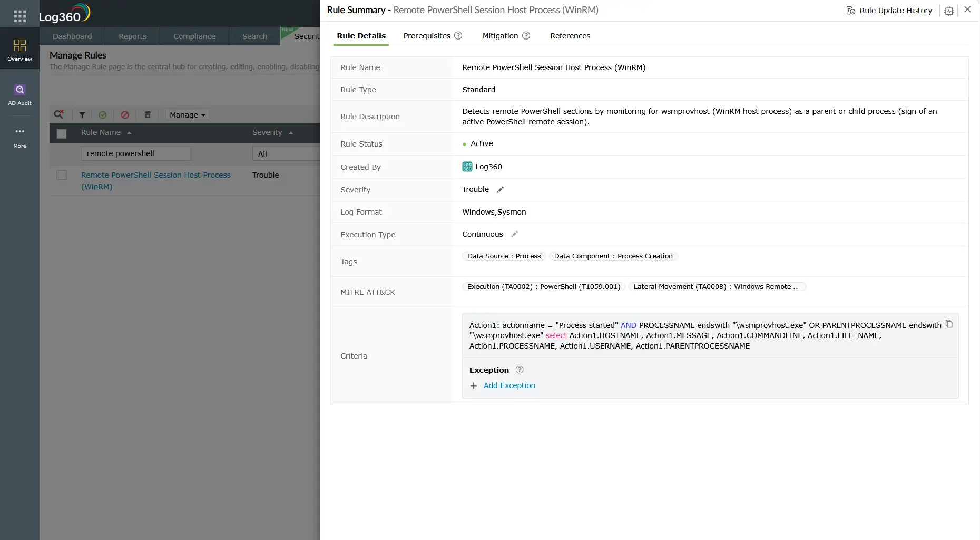The width and height of the screenshot is (980, 540).
Task: Click the trash delete icon in rules toolbar
Action: point(148,115)
